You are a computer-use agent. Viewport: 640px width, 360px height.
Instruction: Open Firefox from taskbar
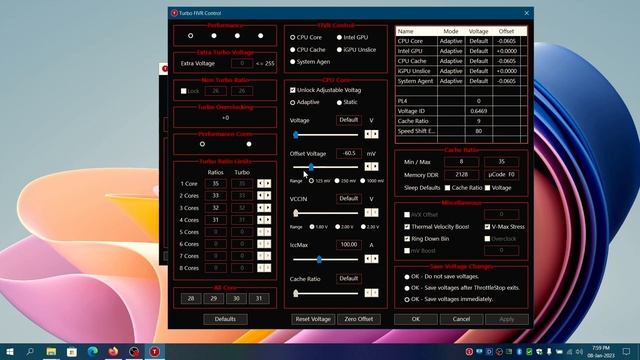[113, 351]
